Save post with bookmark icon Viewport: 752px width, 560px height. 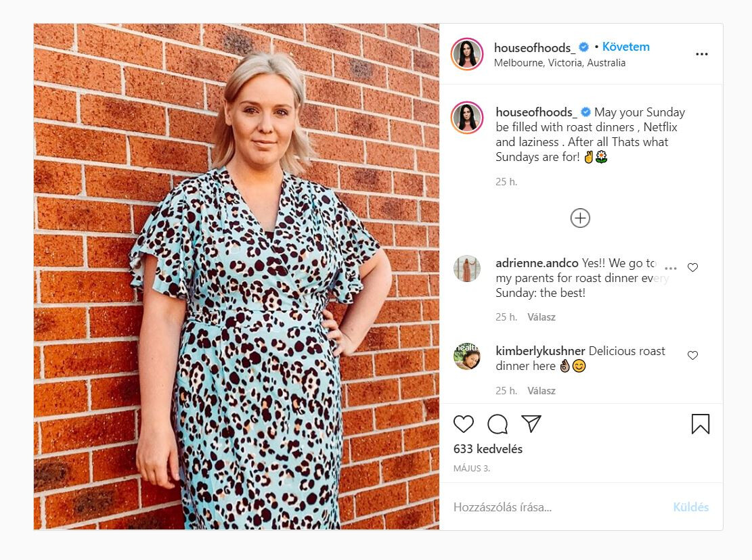pos(700,424)
